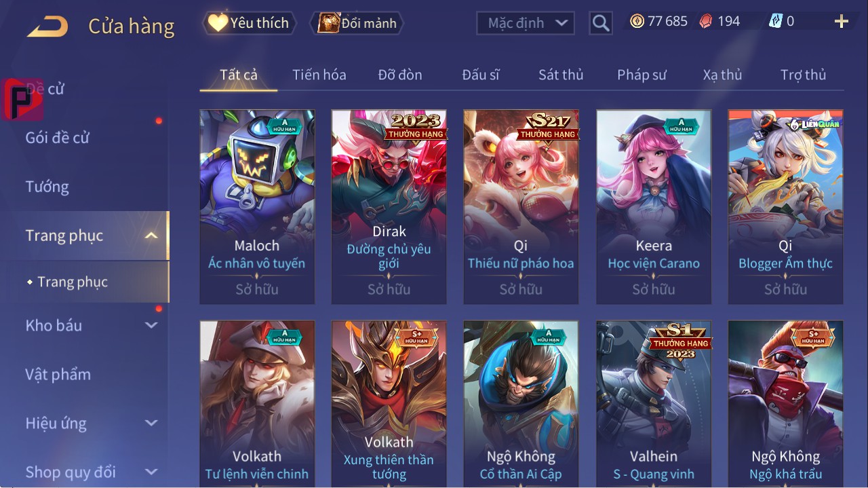Go to Tướng in the sidebar
The height and width of the screenshot is (488, 868).
pos(47,187)
